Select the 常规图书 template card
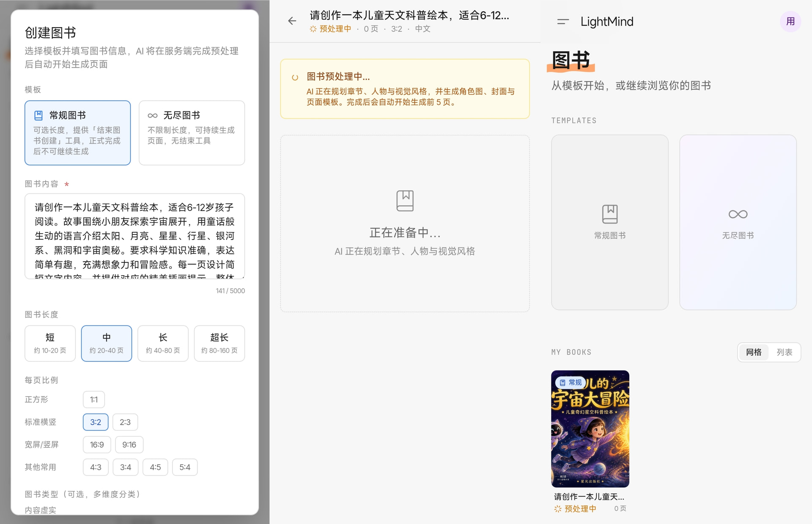Screen dimensions: 812x524 [x=609, y=222]
